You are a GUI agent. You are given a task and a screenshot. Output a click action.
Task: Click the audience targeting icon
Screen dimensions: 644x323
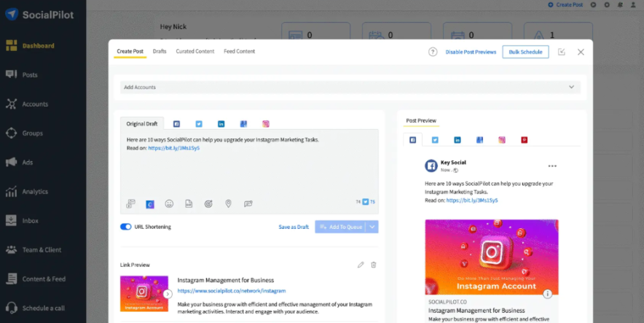[208, 203]
